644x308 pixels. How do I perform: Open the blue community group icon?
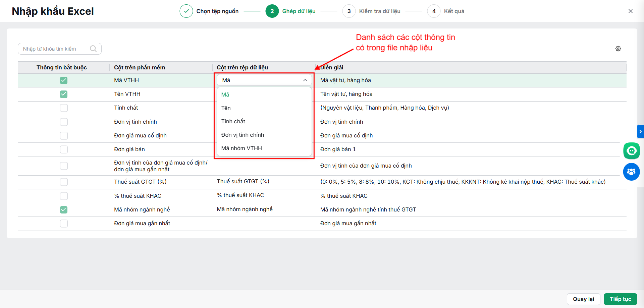click(632, 172)
